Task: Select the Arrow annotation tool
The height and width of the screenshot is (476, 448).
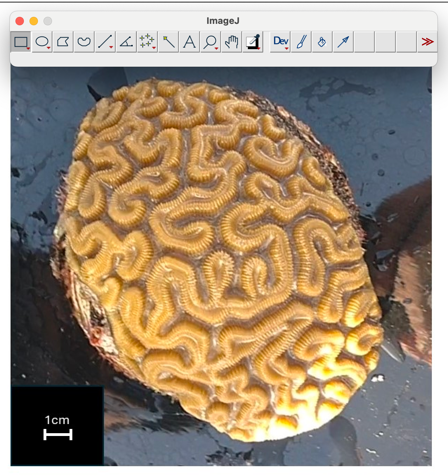Action: [343, 41]
